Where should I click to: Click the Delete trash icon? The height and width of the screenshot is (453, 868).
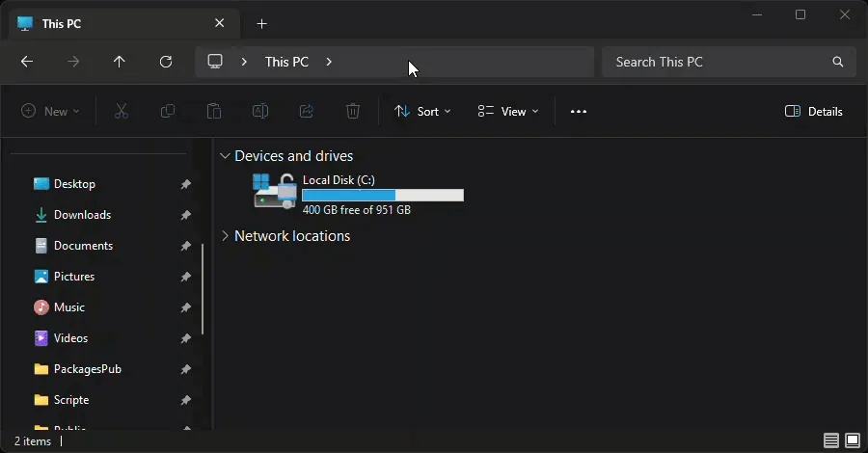(353, 111)
